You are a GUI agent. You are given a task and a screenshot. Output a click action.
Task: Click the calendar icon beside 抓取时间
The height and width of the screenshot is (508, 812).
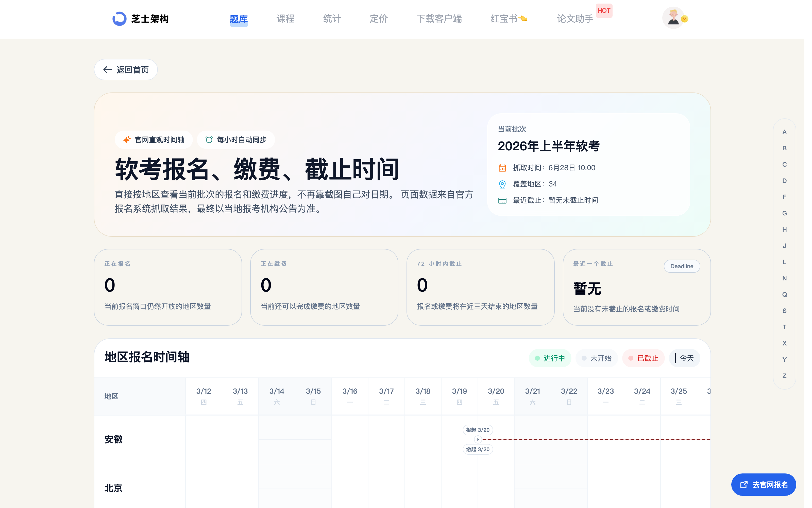[x=502, y=168]
